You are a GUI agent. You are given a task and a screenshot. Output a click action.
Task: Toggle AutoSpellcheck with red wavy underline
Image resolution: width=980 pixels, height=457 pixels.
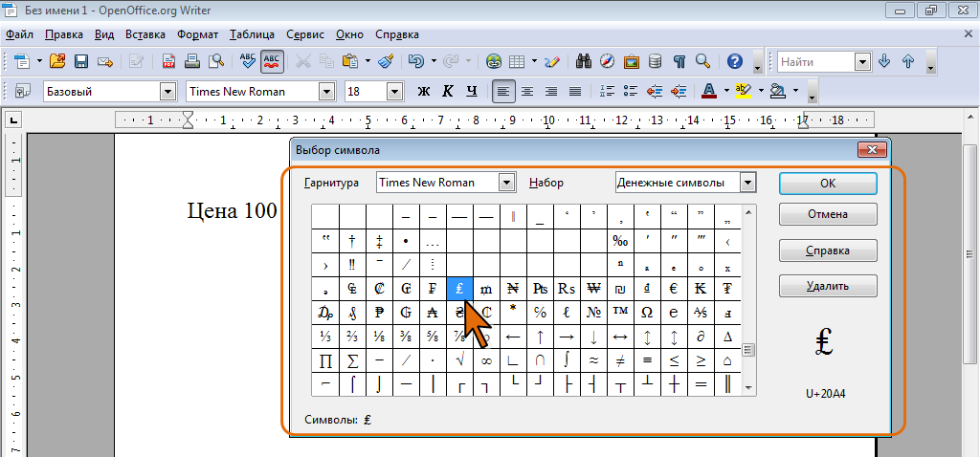click(272, 61)
